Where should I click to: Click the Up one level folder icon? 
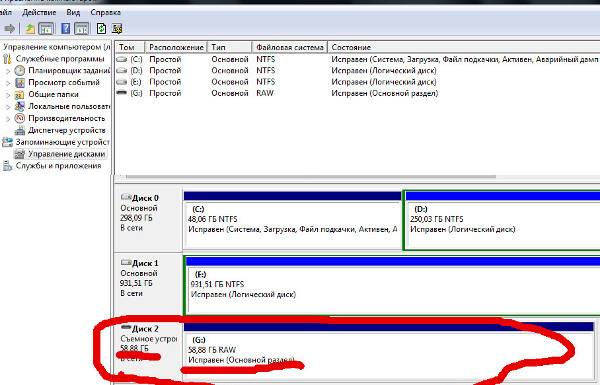30,28
